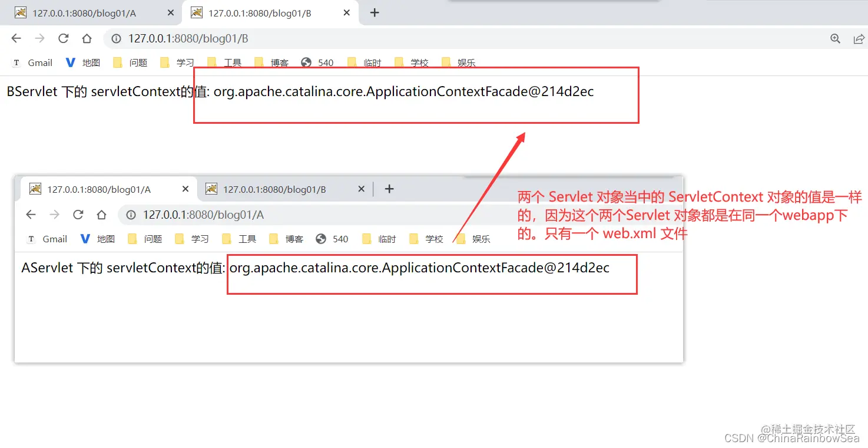Open 临时 folder in lower bookmarks bar
Viewport: 868px width, 448px height.
pos(379,239)
